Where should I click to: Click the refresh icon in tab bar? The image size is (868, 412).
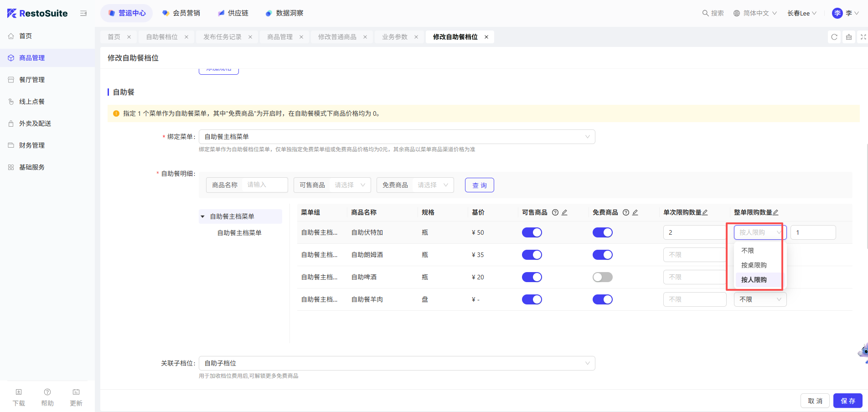[x=834, y=37]
